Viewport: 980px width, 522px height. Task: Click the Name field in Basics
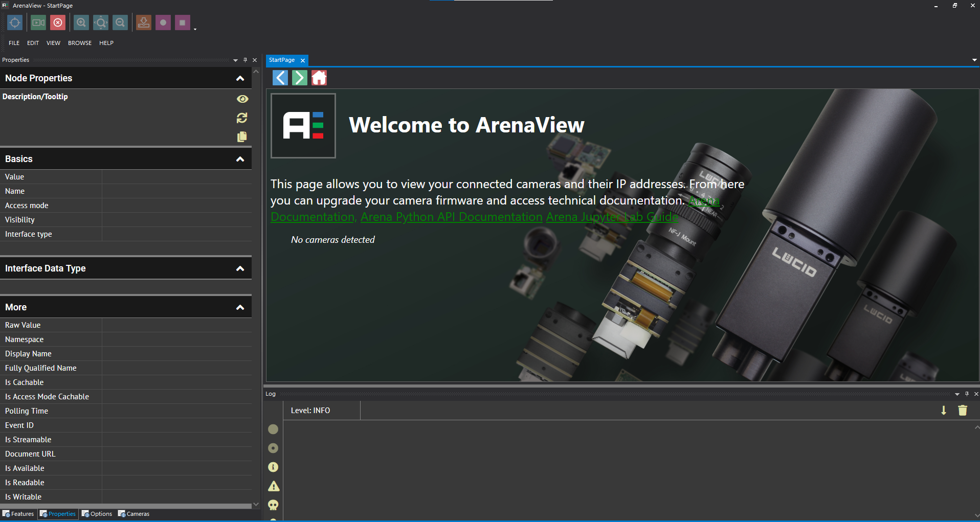pos(177,191)
